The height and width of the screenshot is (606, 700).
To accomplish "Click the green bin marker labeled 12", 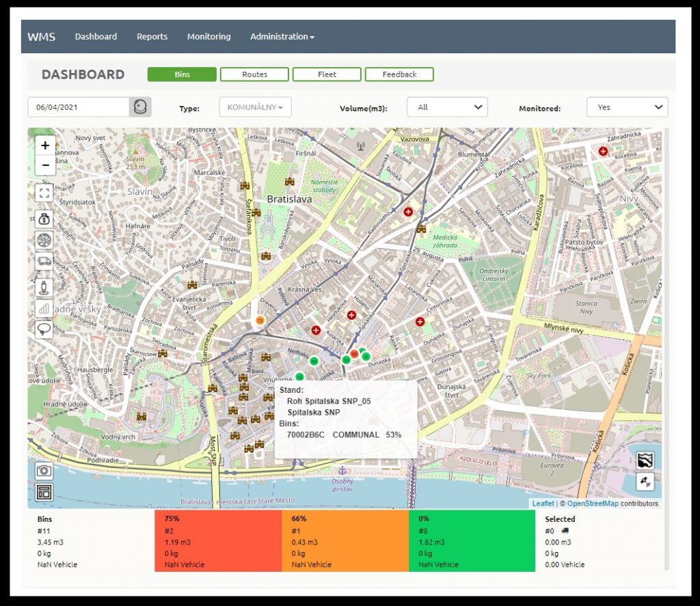I will coord(299,377).
